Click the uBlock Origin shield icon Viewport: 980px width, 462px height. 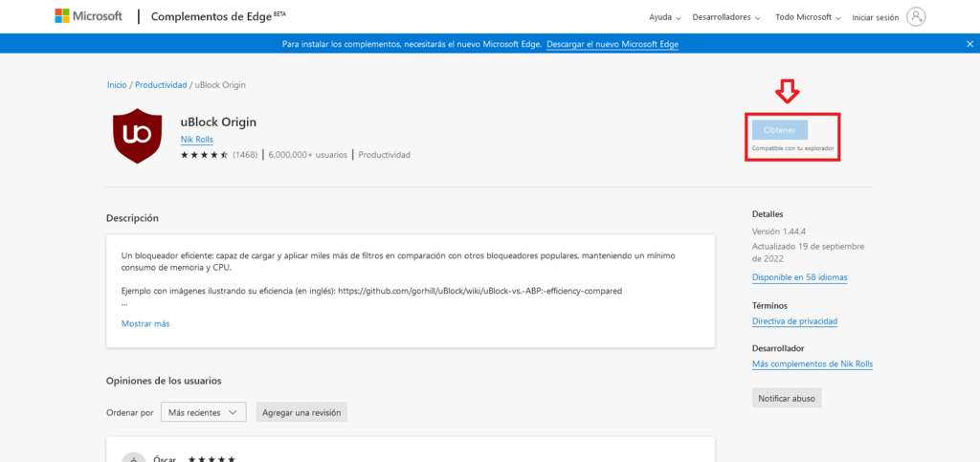[x=138, y=136]
